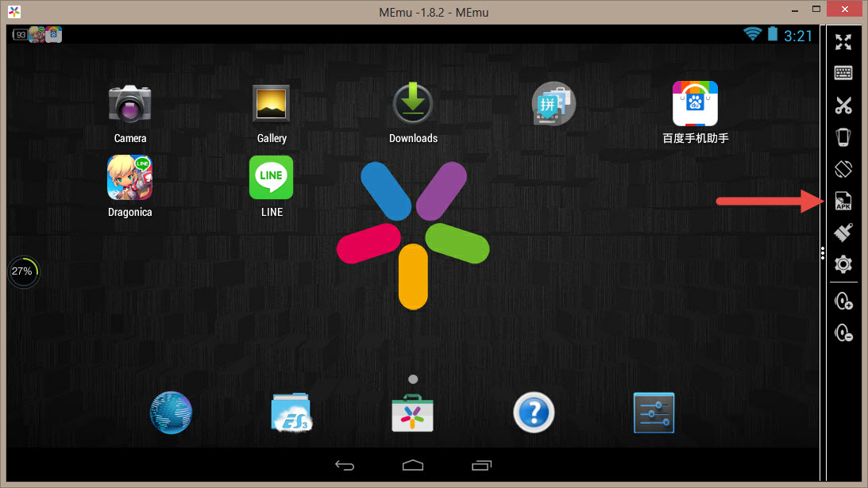Open the globe browser in the dock
The width and height of the screenshot is (868, 488).
(171, 413)
